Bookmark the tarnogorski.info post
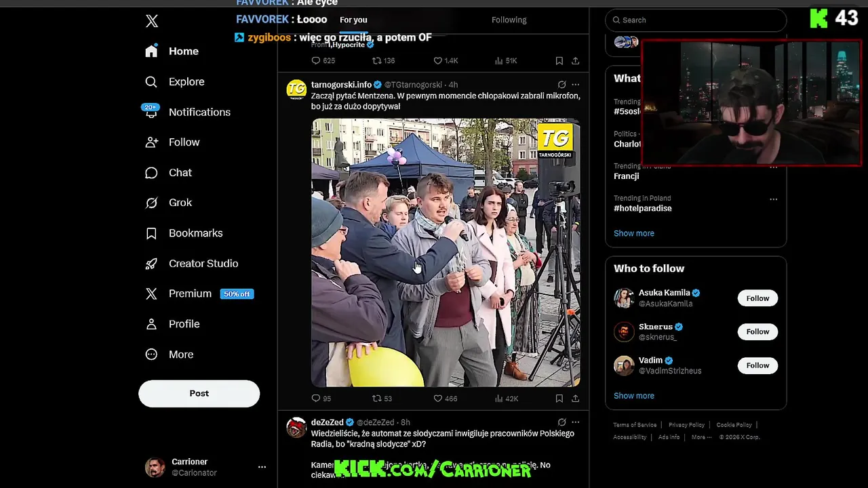The width and height of the screenshot is (868, 488). click(x=559, y=399)
